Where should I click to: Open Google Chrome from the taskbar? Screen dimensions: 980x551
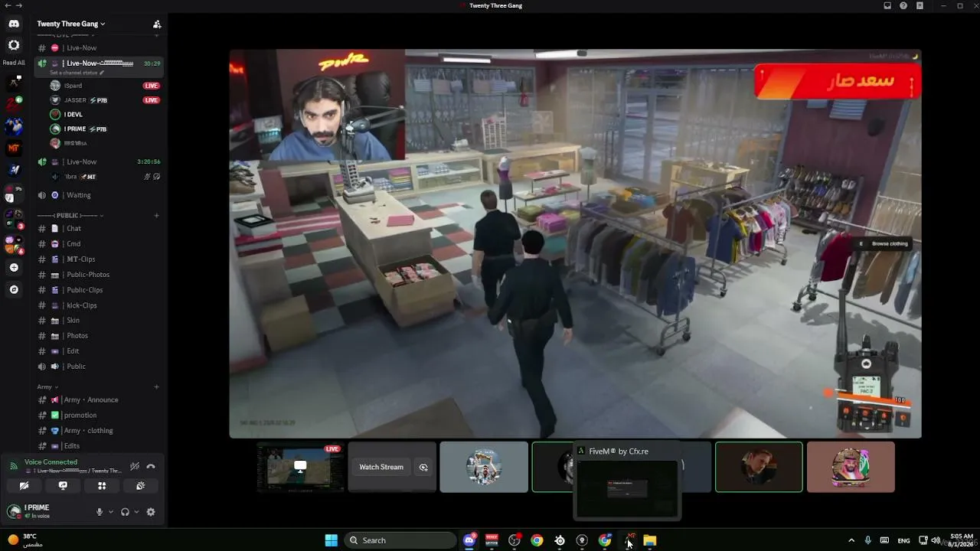537,540
